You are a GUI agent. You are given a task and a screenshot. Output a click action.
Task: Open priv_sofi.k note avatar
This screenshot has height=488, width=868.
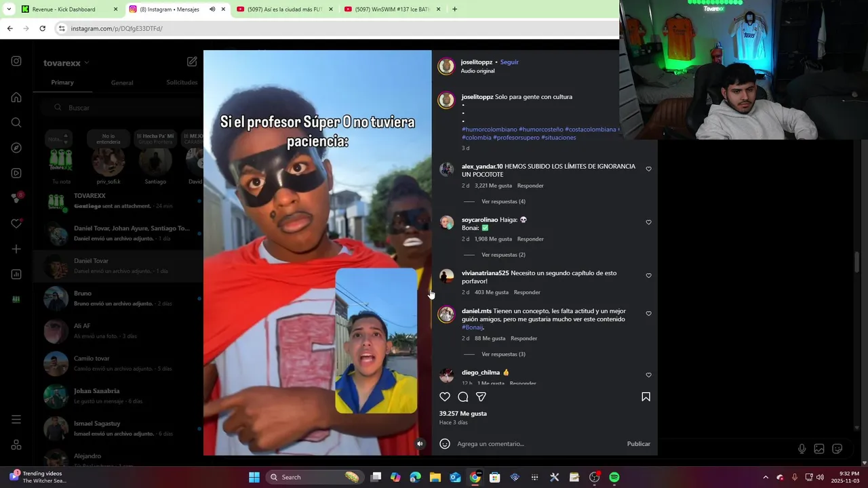108,161
